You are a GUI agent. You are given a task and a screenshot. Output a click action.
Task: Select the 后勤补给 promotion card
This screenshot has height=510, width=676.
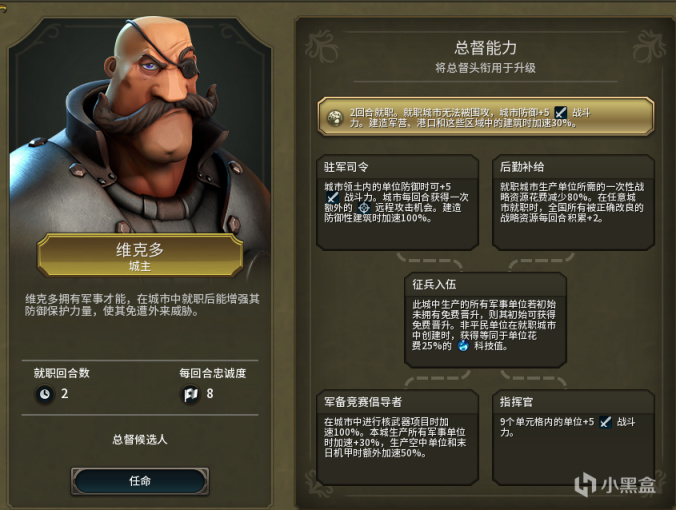tap(573, 202)
